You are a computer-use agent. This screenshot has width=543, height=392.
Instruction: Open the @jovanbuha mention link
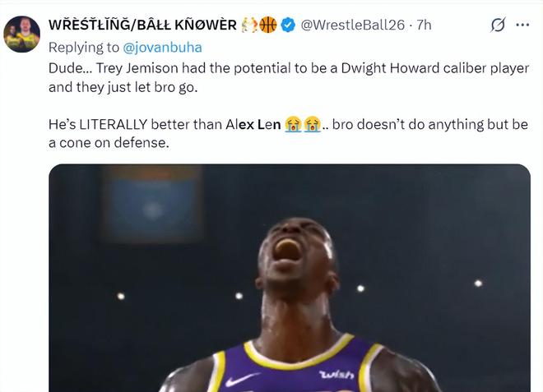(164, 47)
